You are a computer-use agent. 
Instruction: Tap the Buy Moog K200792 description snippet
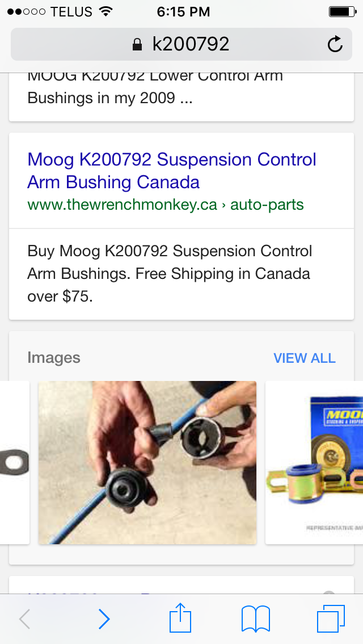point(170,274)
